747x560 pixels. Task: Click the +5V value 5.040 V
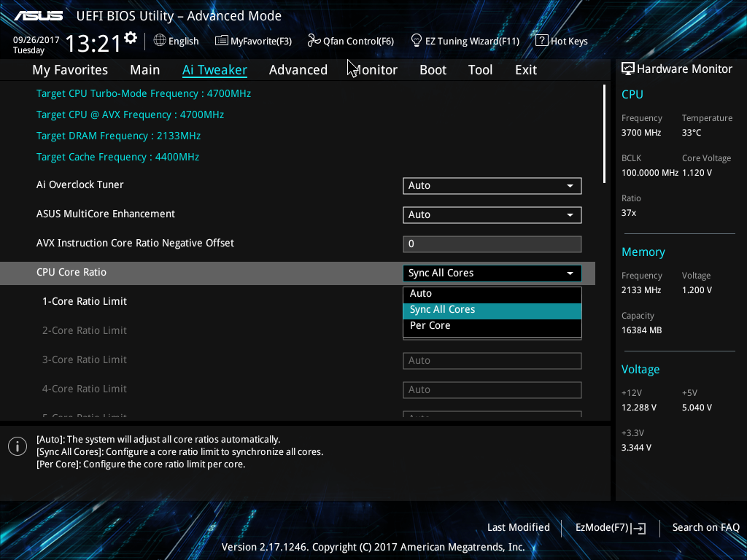tap(697, 408)
